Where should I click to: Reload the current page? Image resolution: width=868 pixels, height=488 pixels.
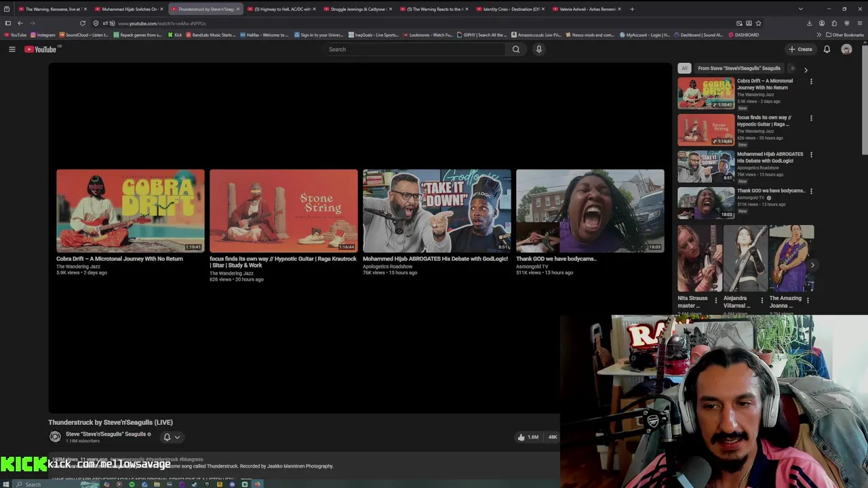83,23
